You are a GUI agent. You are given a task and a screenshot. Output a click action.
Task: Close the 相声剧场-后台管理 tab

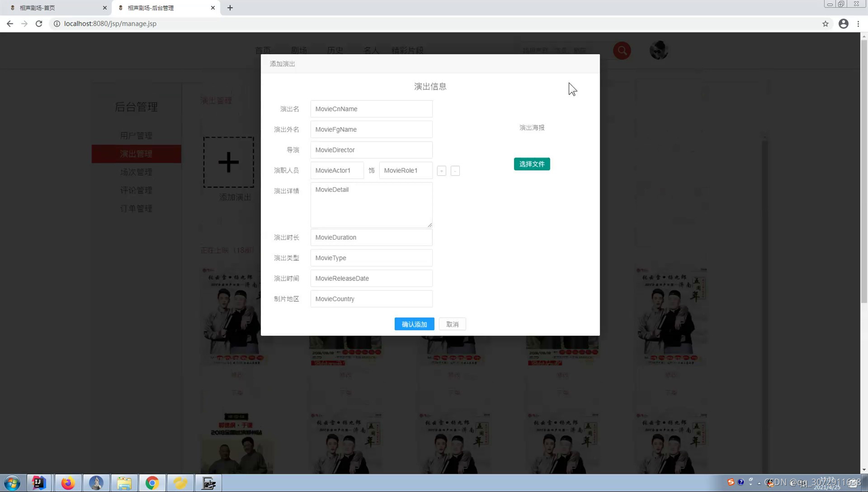[x=213, y=8]
